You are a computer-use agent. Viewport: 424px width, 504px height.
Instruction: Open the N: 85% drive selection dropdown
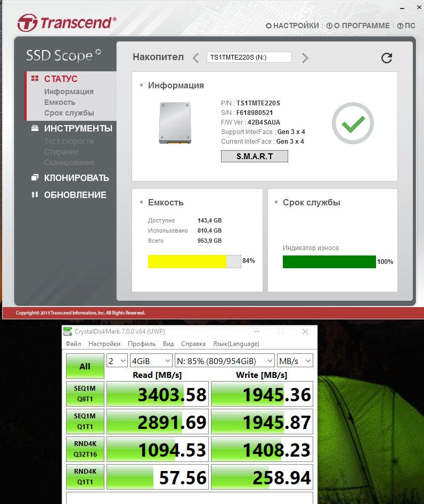225,361
